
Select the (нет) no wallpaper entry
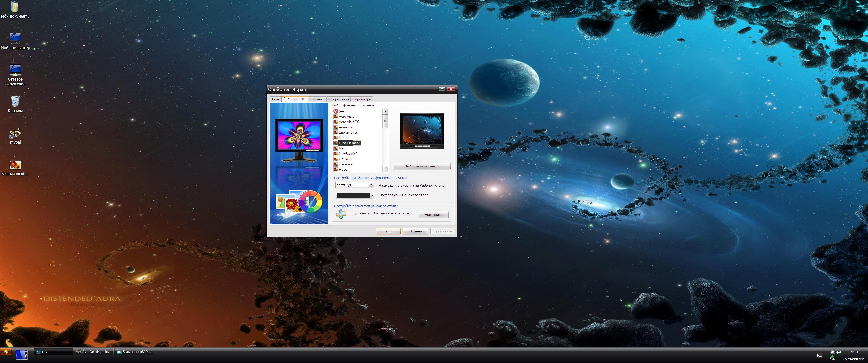[342, 111]
